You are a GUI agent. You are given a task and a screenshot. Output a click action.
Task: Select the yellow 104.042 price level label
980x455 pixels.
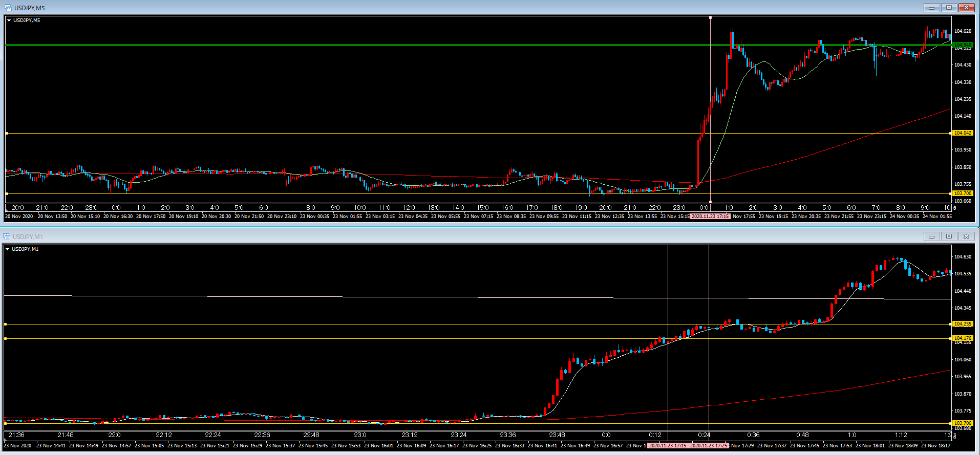pyautogui.click(x=962, y=133)
